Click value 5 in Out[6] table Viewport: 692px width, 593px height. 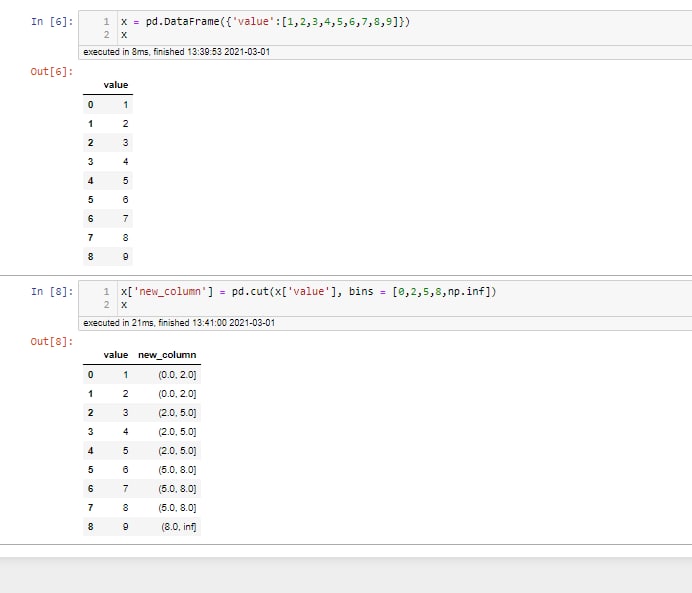click(x=125, y=180)
